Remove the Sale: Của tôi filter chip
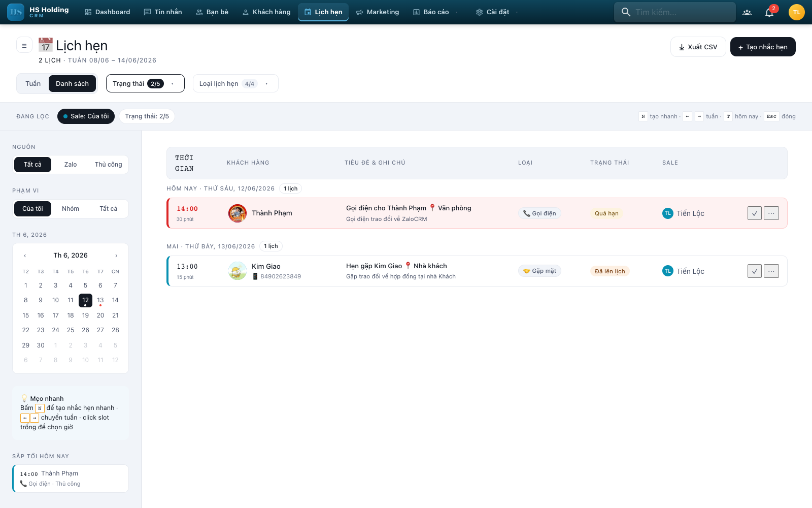Viewport: 812px width, 508px height. (x=86, y=116)
